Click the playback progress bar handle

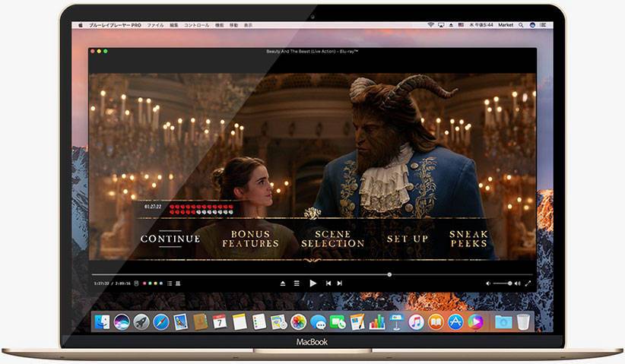tap(389, 274)
